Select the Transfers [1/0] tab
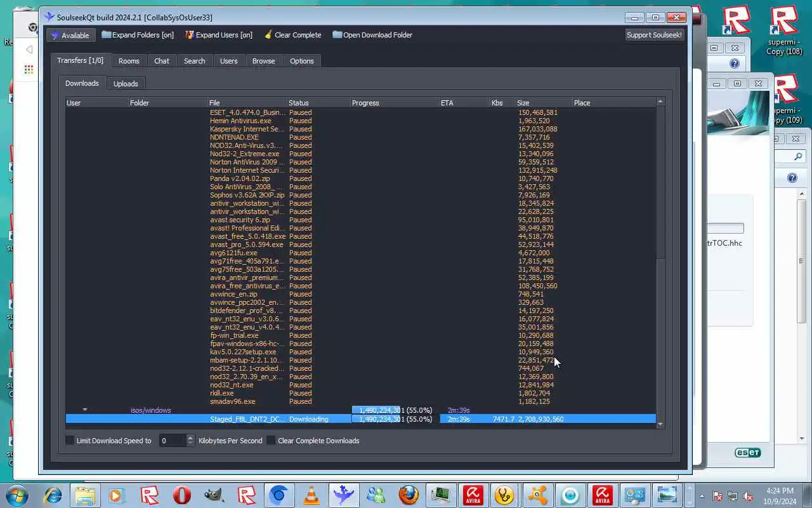Screen dimensions: 812x508 80,60
